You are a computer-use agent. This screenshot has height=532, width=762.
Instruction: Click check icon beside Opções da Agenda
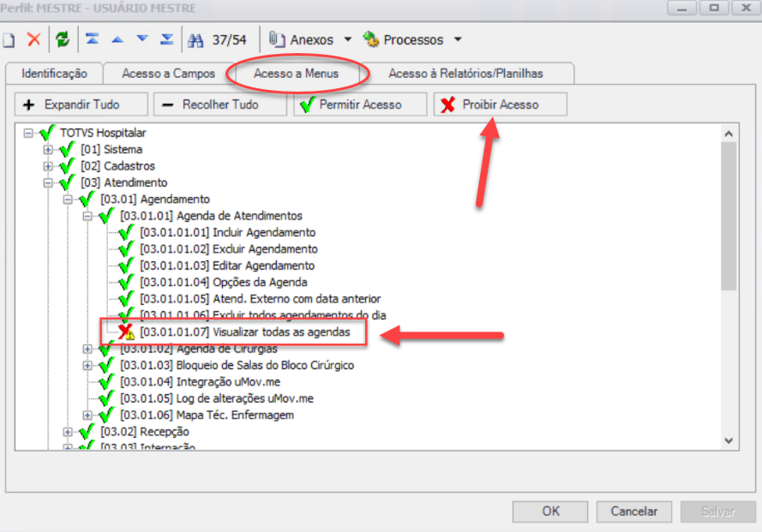click(x=126, y=282)
